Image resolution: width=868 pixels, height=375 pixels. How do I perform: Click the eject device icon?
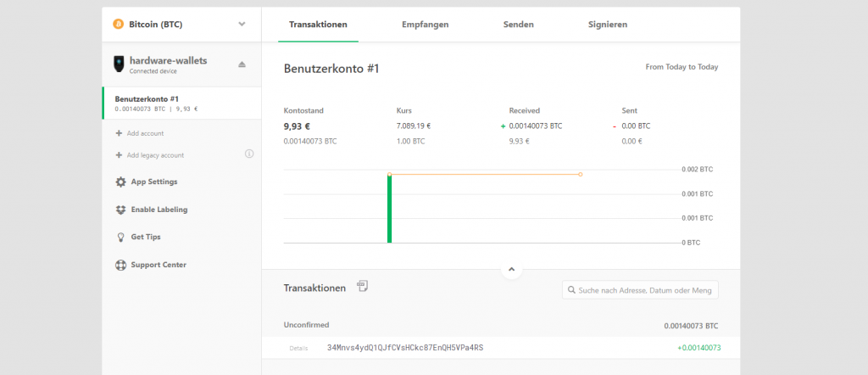click(x=242, y=64)
